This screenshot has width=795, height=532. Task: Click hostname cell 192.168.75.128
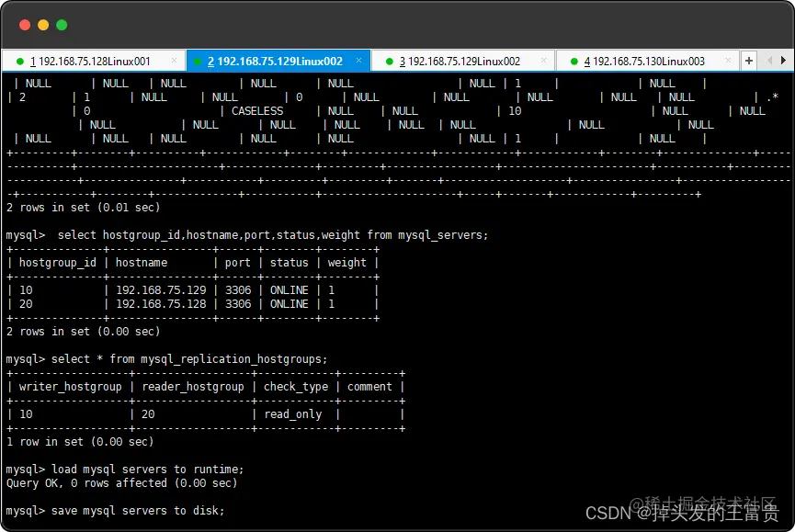(161, 304)
